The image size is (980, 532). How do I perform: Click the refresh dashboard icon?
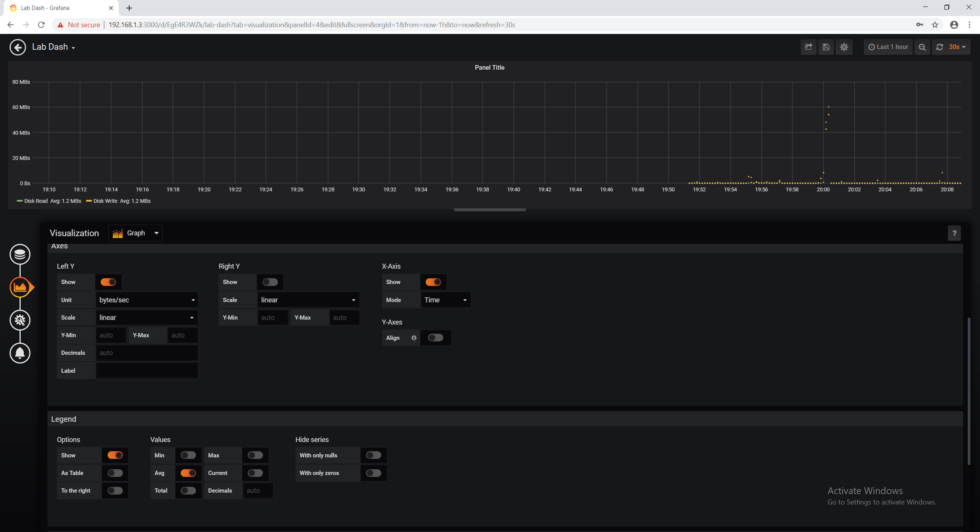click(939, 47)
